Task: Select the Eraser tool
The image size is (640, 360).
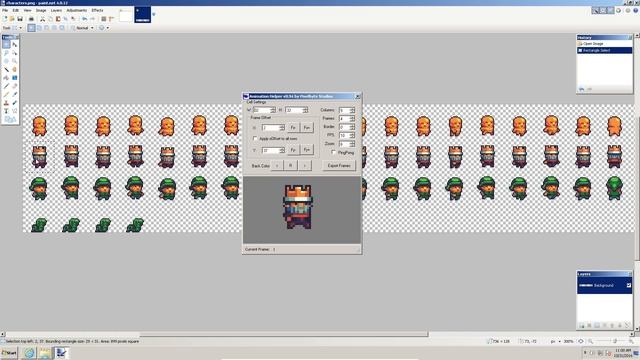Action: pyautogui.click(x=14, y=86)
